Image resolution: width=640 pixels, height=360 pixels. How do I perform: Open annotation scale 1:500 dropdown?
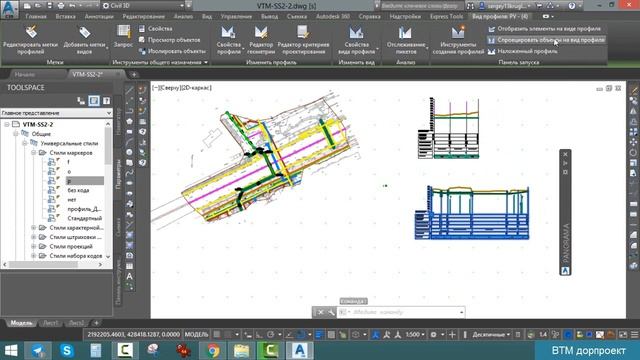(x=415, y=335)
